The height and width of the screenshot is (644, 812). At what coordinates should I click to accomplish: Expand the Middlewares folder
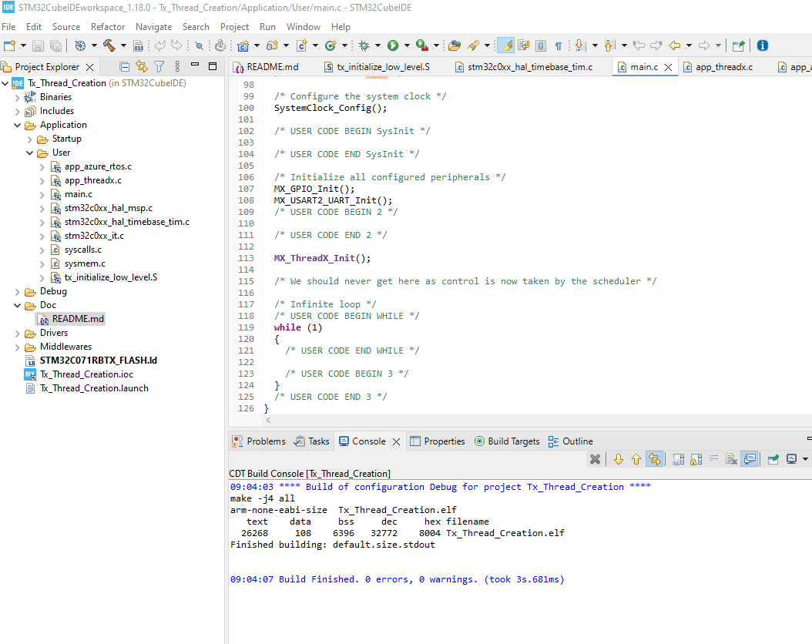click(18, 347)
